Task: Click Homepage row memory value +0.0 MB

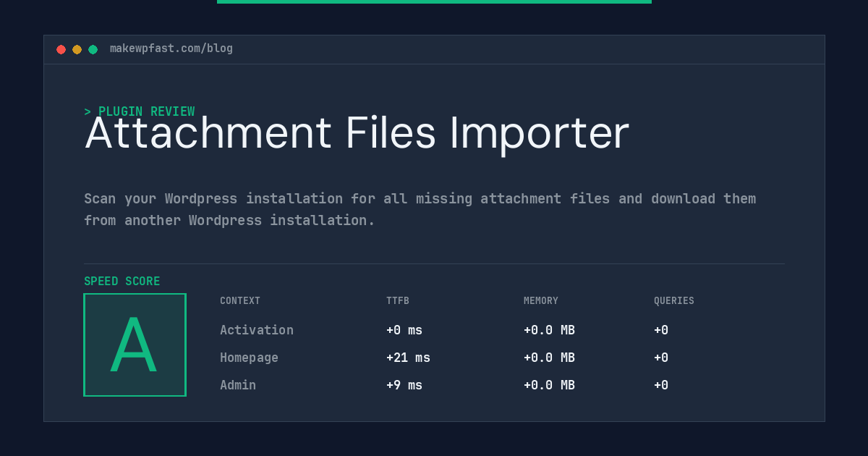Action: (x=549, y=358)
